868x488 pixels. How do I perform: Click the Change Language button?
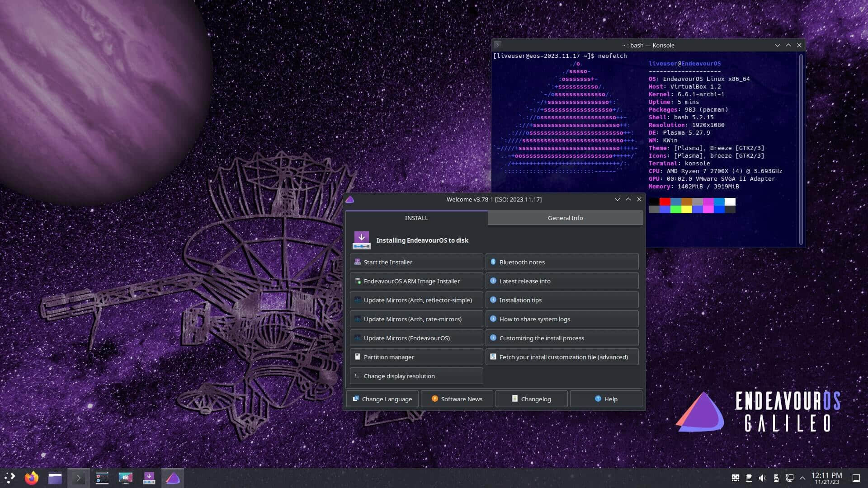click(x=382, y=399)
